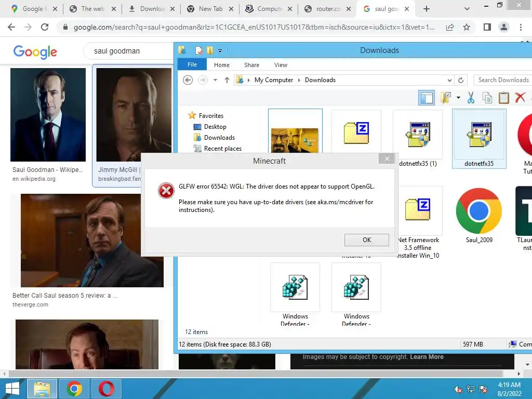The image size is (532, 399).
Task: Reload the Chrome page
Action: pyautogui.click(x=45, y=27)
